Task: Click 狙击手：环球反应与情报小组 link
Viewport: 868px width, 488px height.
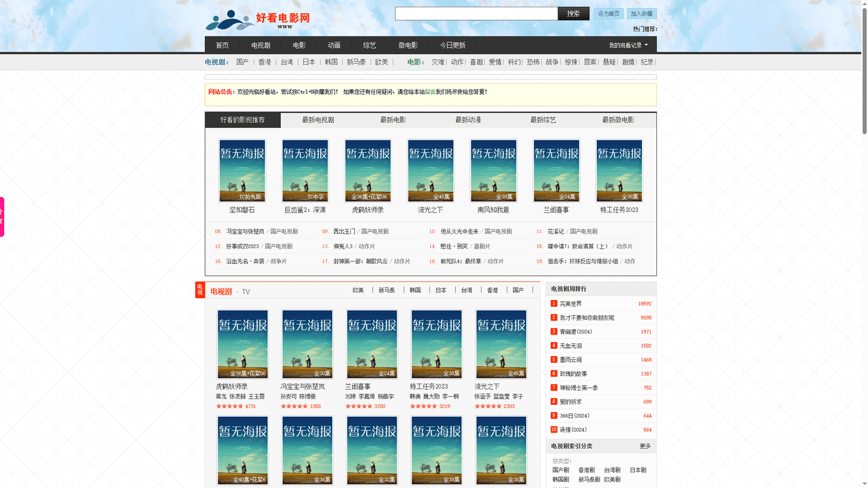Action: click(x=583, y=261)
